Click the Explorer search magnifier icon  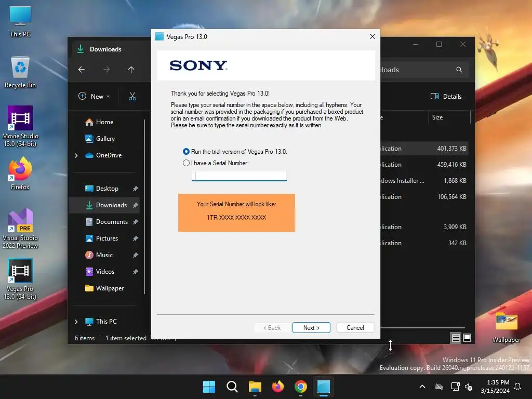pos(459,70)
